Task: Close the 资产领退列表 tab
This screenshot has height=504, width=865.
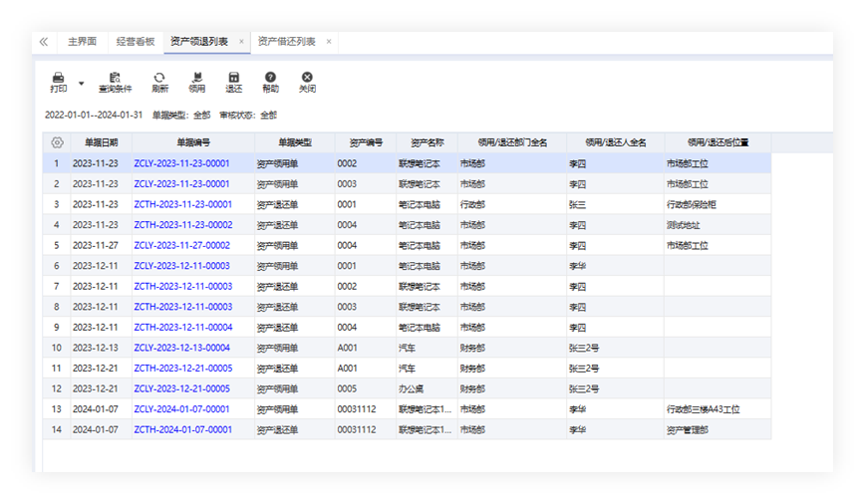Action: pos(241,42)
